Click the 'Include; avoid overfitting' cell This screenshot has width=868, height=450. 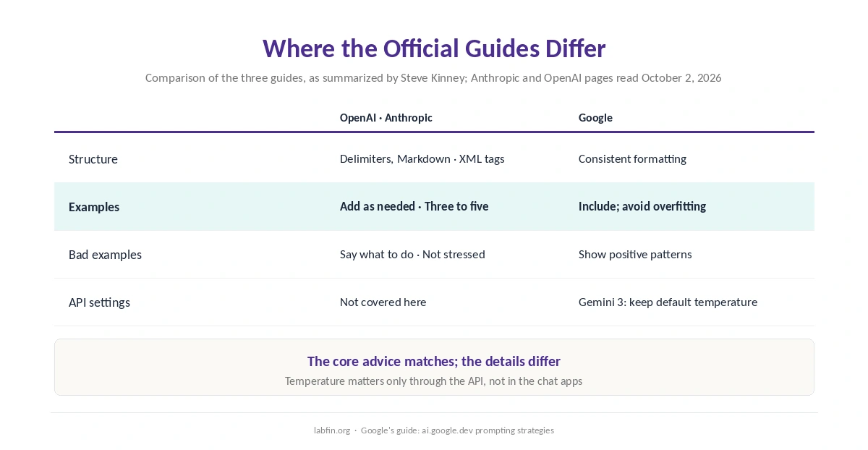coord(642,206)
